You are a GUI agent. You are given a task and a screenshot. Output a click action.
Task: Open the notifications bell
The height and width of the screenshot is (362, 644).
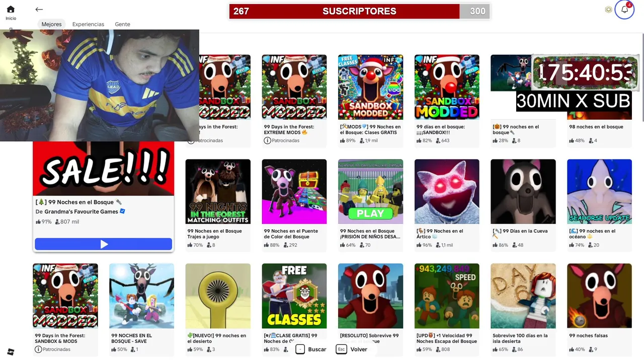pyautogui.click(x=624, y=10)
